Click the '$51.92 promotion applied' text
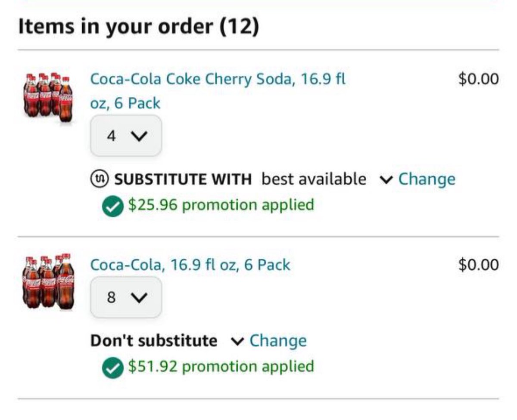 (221, 366)
